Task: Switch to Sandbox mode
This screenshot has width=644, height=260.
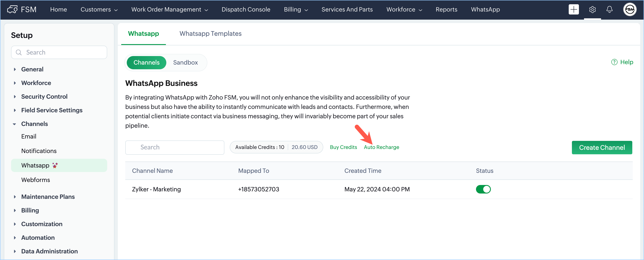Action: [185, 62]
